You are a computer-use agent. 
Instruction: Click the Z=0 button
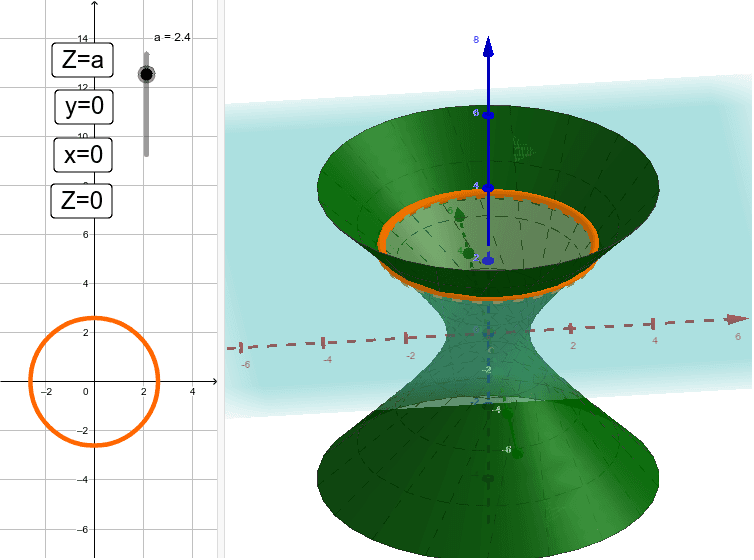pos(82,200)
